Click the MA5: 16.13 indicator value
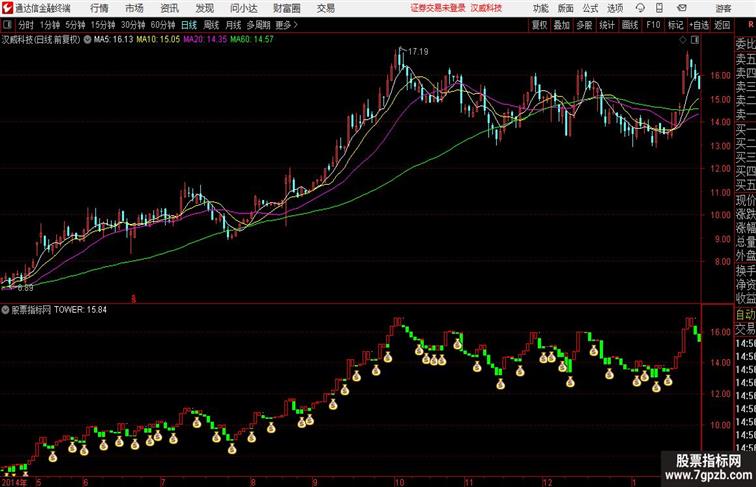 coord(113,40)
